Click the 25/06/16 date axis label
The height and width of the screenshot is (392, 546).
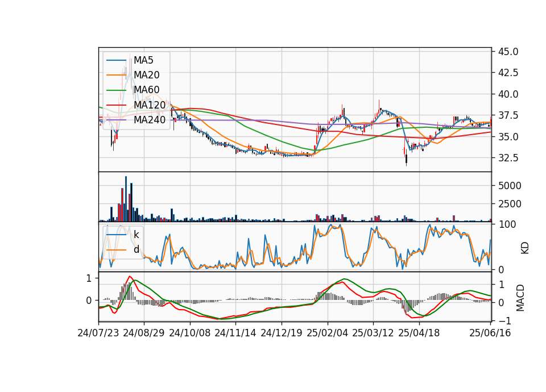[x=490, y=333]
